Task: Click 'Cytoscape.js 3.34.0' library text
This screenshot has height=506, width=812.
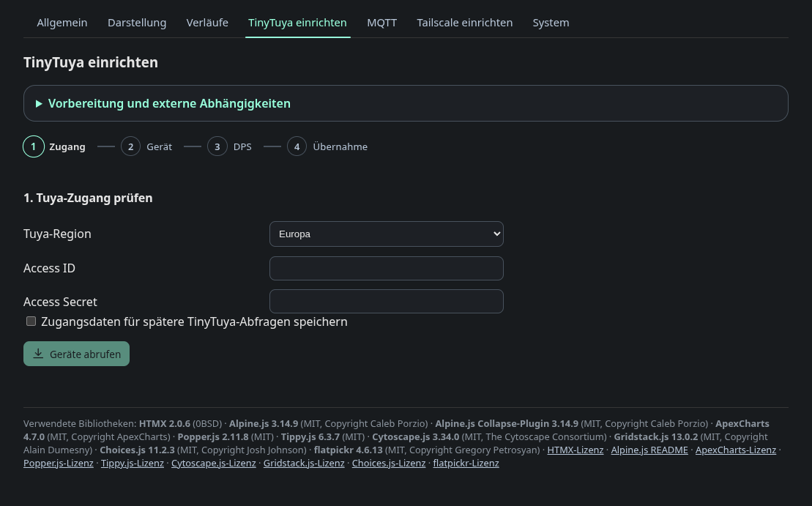Action: [x=416, y=436]
